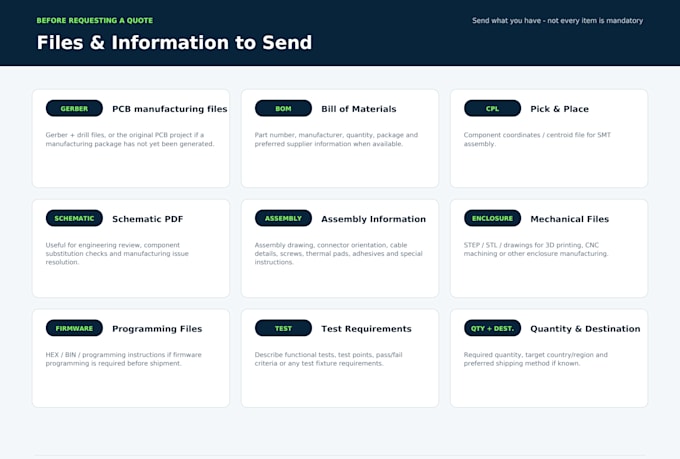This screenshot has height=459, width=680.
Task: Click the SCHEMATIC badge
Action: pyautogui.click(x=74, y=218)
